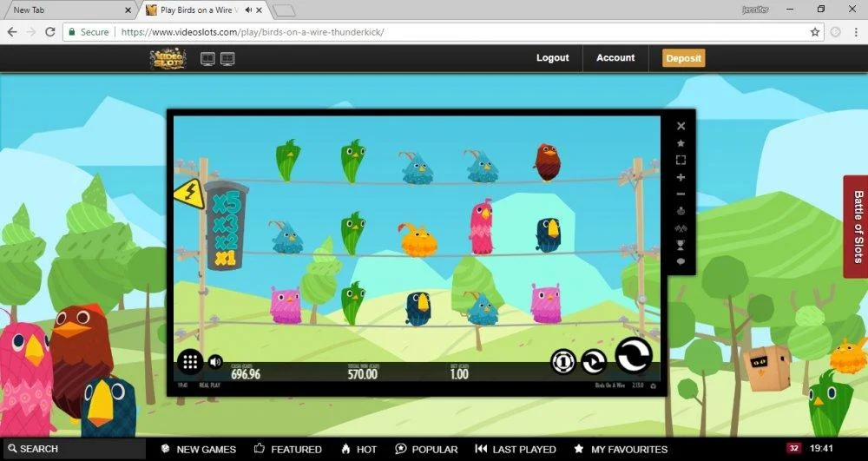
Task: Start autoplay with the play-arrow circle button
Action: coord(594,362)
